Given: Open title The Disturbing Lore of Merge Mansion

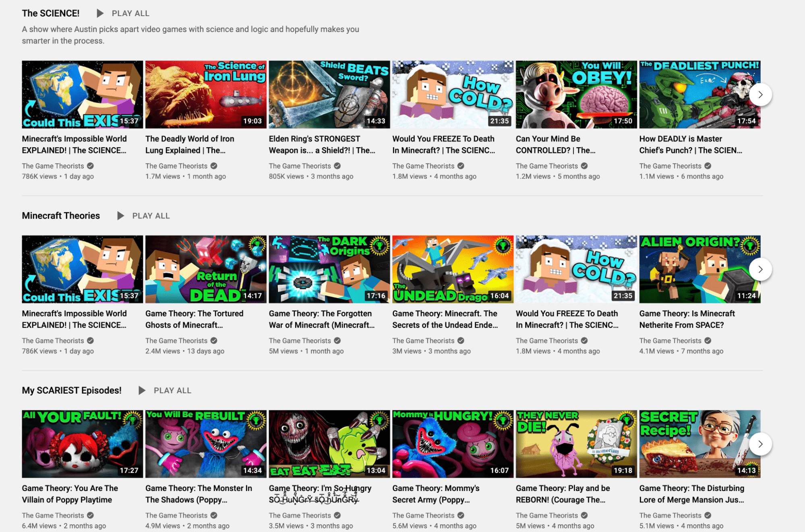Looking at the screenshot, I should click(x=692, y=494).
